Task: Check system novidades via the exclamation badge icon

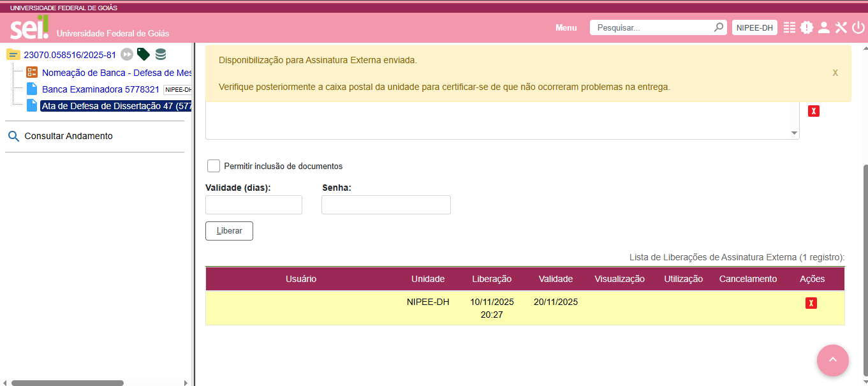Action: tap(807, 27)
